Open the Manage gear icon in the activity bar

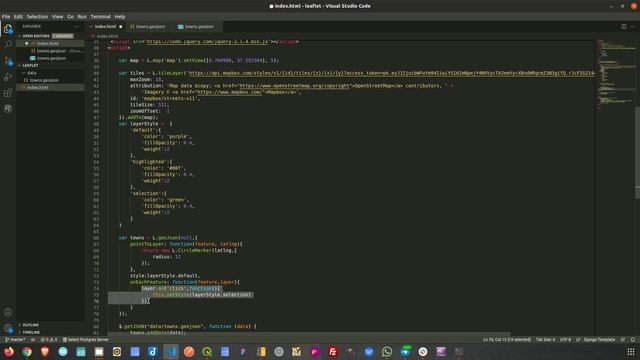[8, 328]
